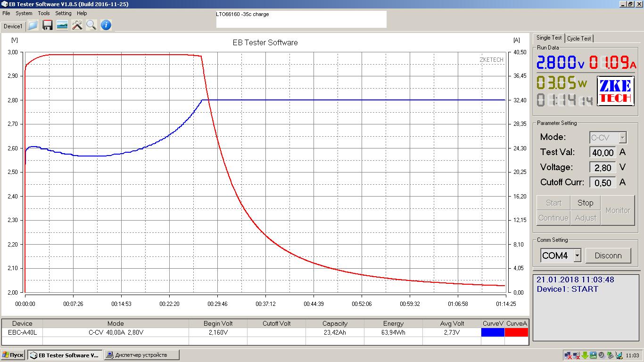The height and width of the screenshot is (362, 644).
Task: Click the blue CurveV color swatch
Action: [x=493, y=332]
